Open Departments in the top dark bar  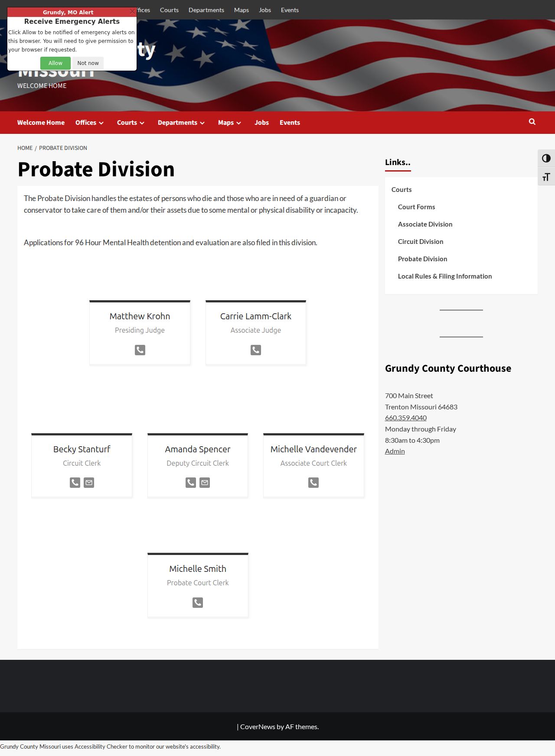point(206,10)
